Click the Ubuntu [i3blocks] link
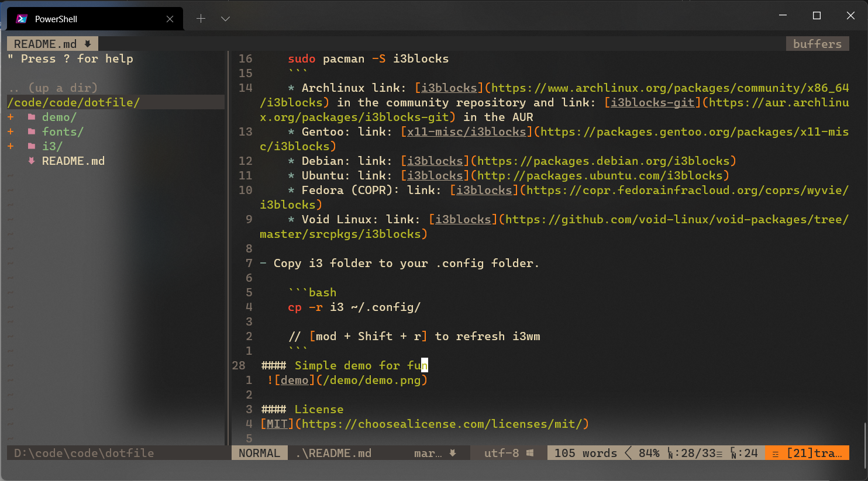 click(435, 175)
